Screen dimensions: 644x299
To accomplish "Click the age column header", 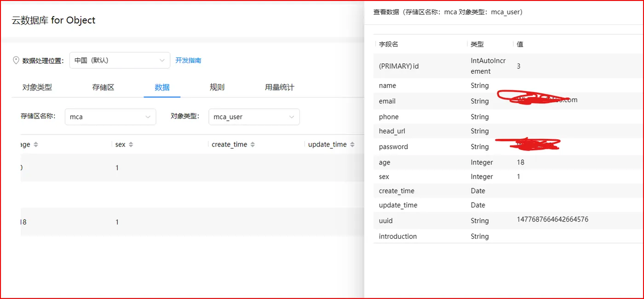I will click(x=25, y=145).
